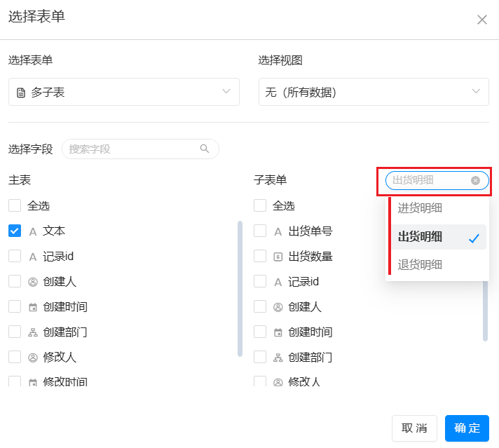The image size is (499, 448).
Task: Uncheck the 文本 field checkbox
Action: point(15,231)
